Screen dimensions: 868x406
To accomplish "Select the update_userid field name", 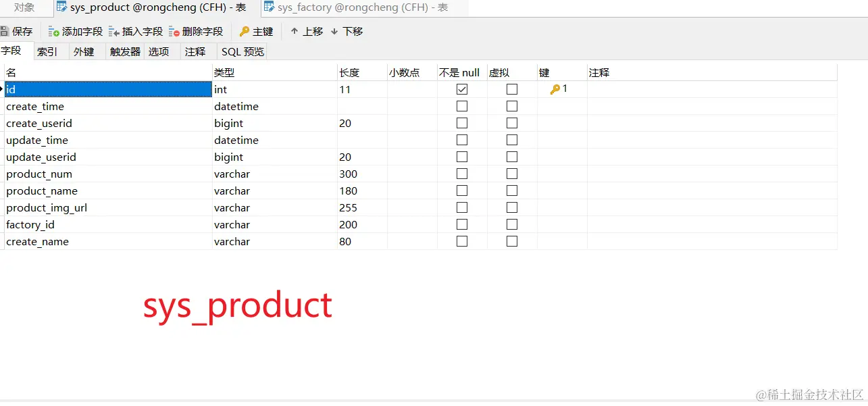I will point(41,157).
